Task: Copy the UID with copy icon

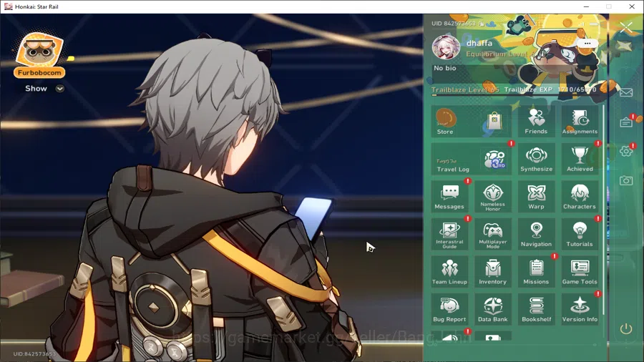Action: tap(482, 24)
